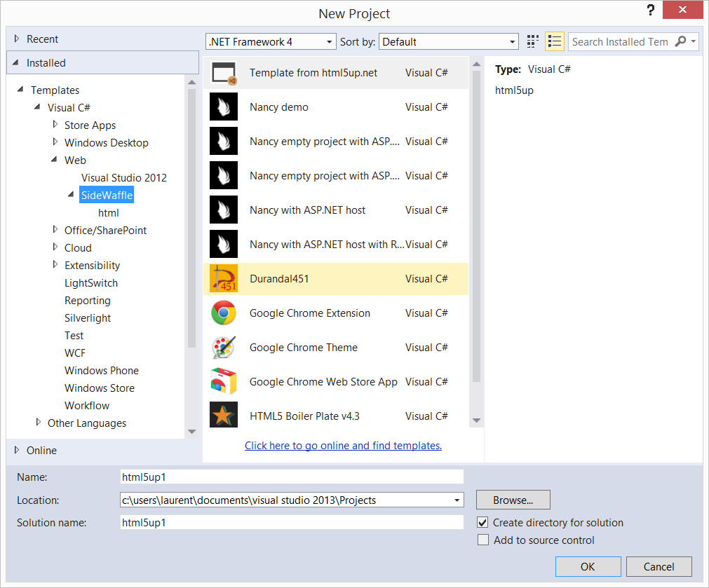Toggle Create directory for solution checkbox
This screenshot has width=709, height=588.
[x=483, y=522]
